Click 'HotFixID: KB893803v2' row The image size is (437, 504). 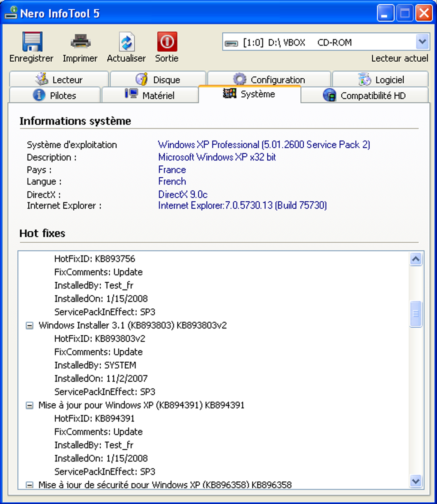tap(100, 338)
